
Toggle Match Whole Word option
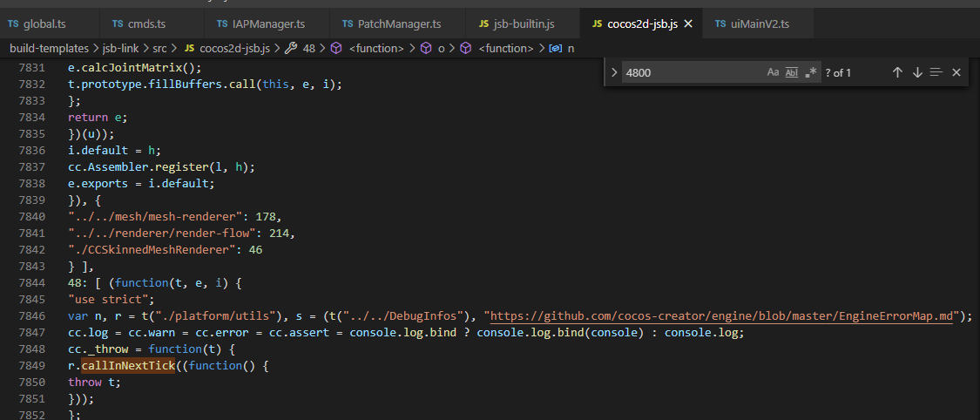(792, 73)
